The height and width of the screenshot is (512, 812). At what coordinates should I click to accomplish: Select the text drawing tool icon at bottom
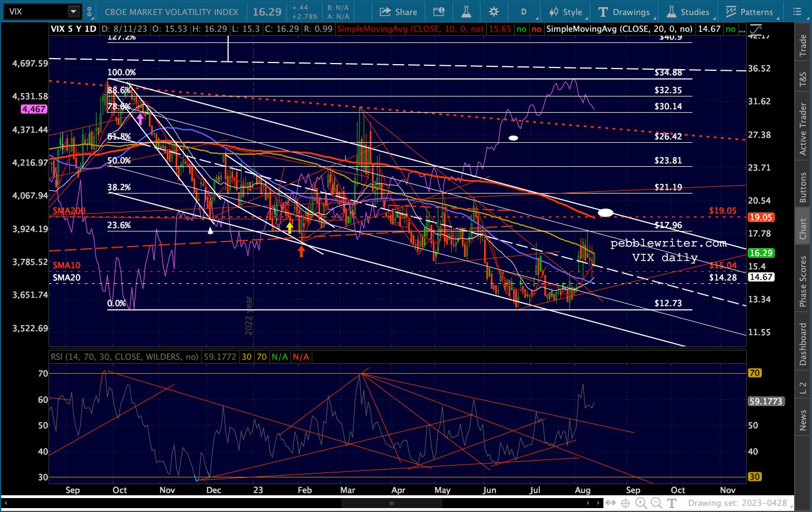point(672,503)
